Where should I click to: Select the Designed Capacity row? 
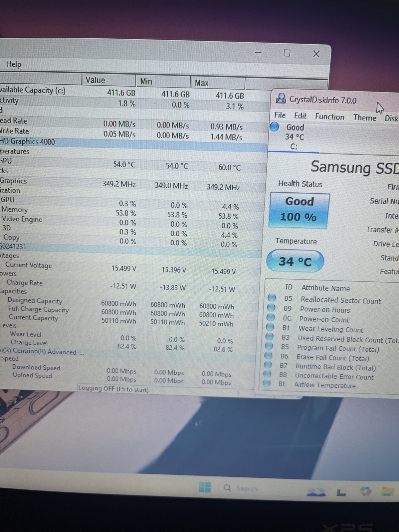129,303
